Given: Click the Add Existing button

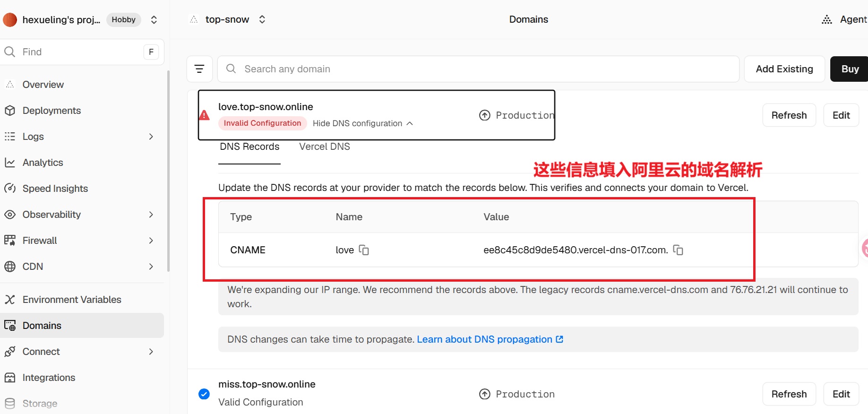Looking at the screenshot, I should coord(784,69).
